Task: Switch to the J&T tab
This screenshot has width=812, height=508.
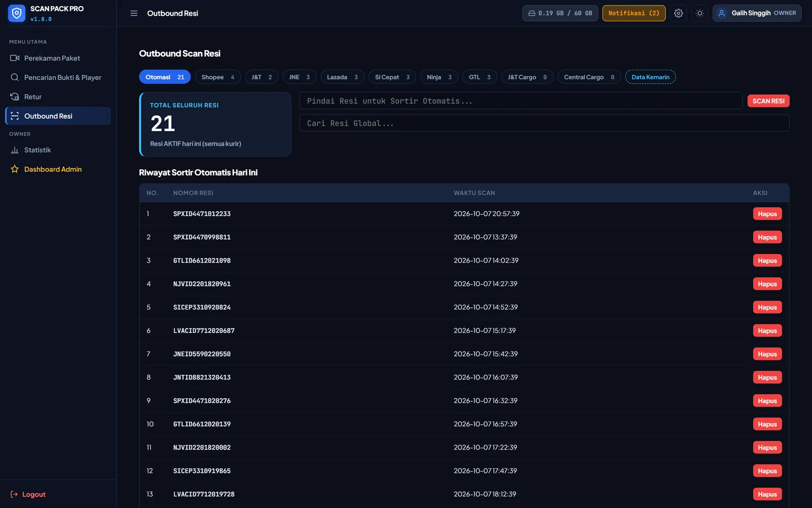Action: click(x=262, y=77)
